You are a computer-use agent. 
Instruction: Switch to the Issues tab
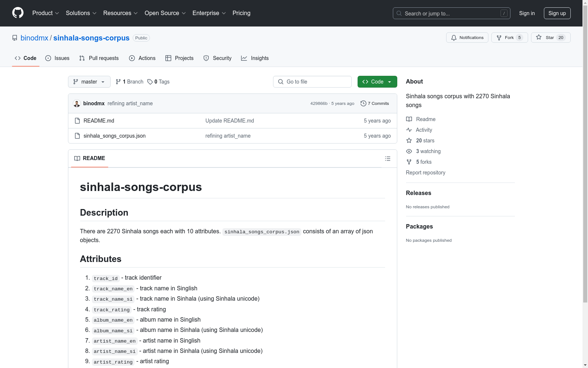tap(57, 58)
